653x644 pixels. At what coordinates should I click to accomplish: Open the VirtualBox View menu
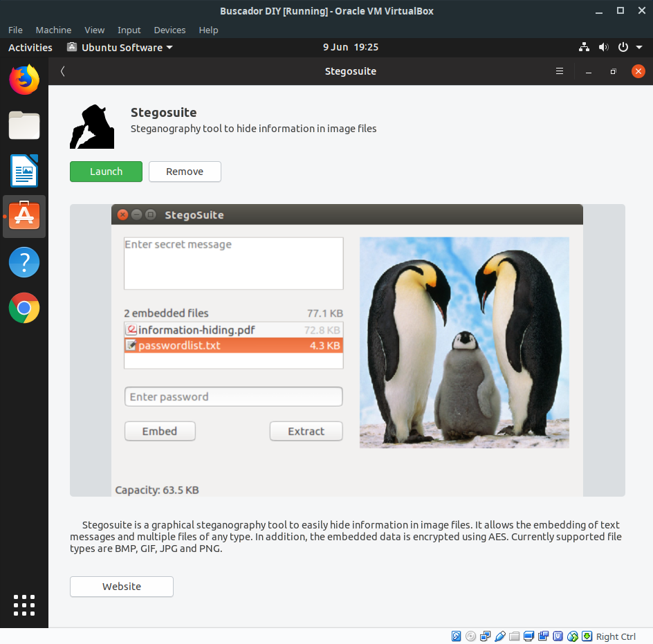95,30
